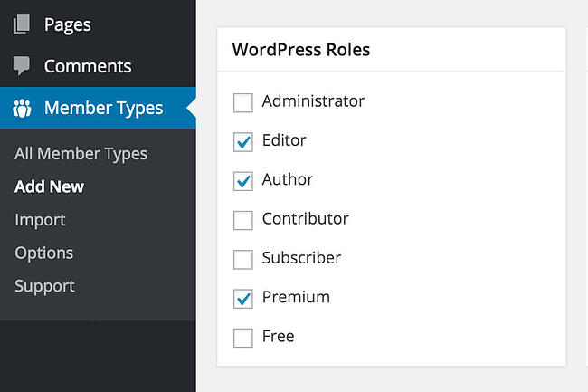Uncheck the Author role checkbox
Viewport: 588px width, 392px height.
pos(243,181)
